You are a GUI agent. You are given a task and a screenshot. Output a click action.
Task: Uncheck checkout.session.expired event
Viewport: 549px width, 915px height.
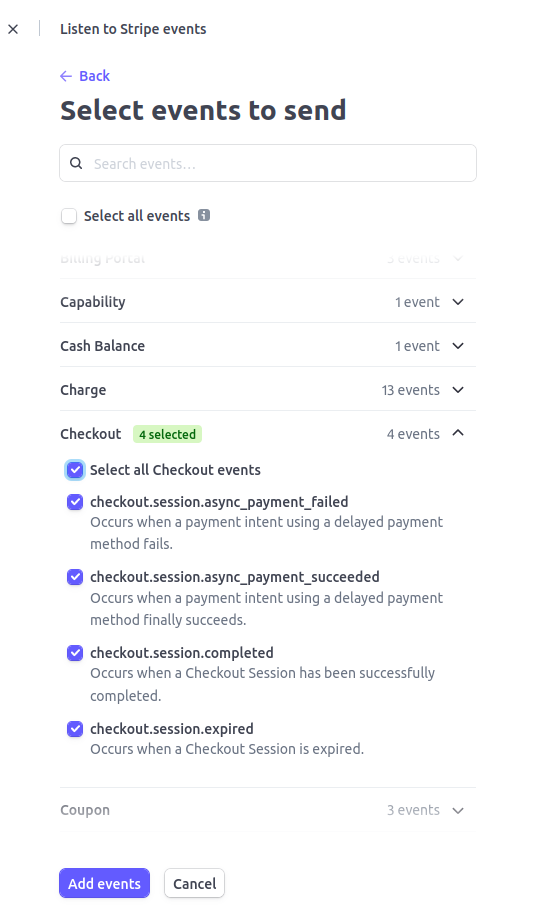click(75, 728)
